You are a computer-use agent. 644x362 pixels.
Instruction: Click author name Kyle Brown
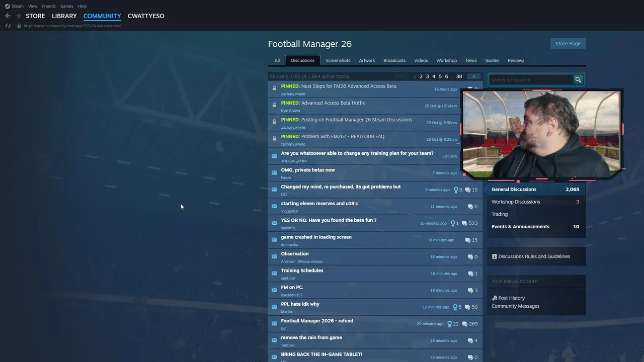pyautogui.click(x=290, y=111)
